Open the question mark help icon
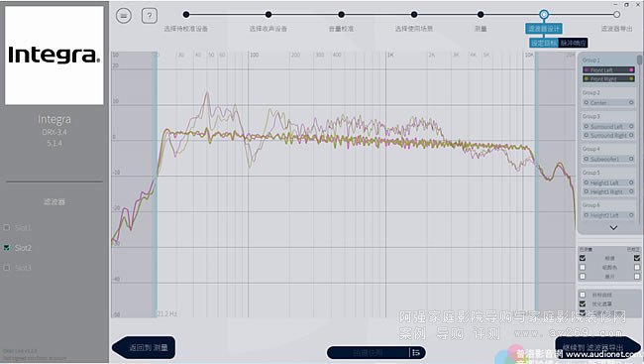The image size is (644, 364). tap(149, 16)
